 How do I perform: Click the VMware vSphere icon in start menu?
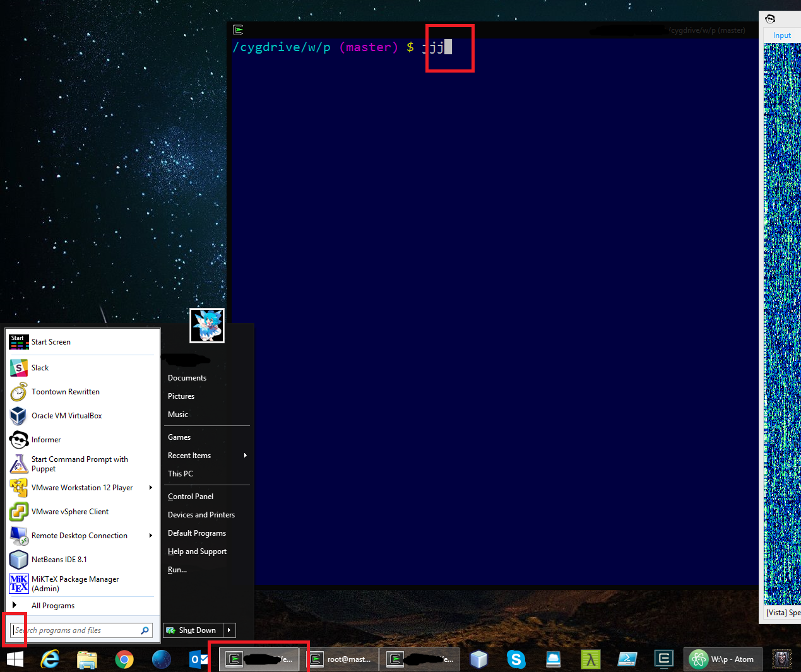[19, 512]
